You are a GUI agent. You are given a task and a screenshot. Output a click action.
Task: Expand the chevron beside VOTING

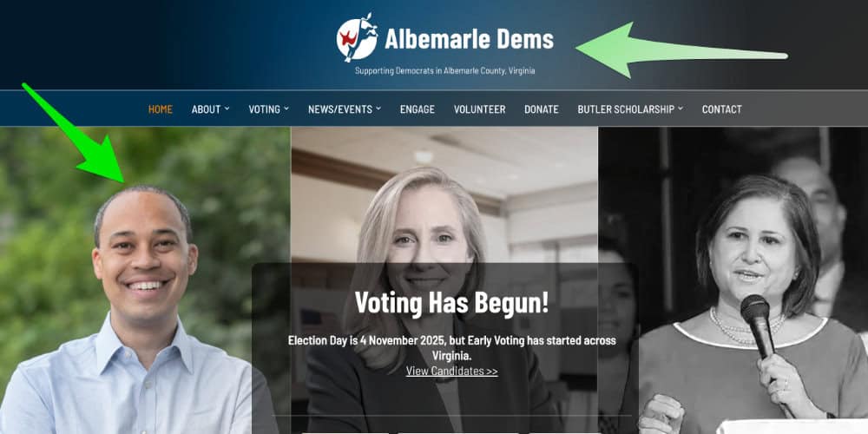286,108
